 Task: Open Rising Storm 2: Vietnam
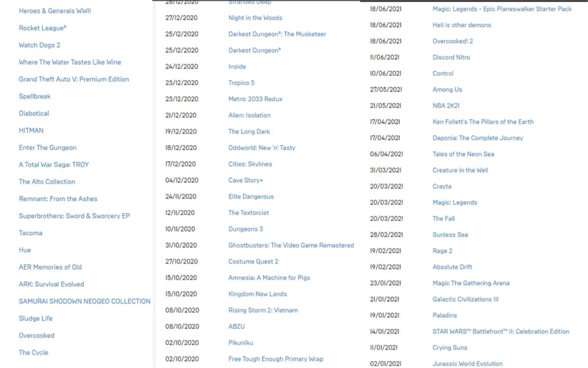pos(263,310)
